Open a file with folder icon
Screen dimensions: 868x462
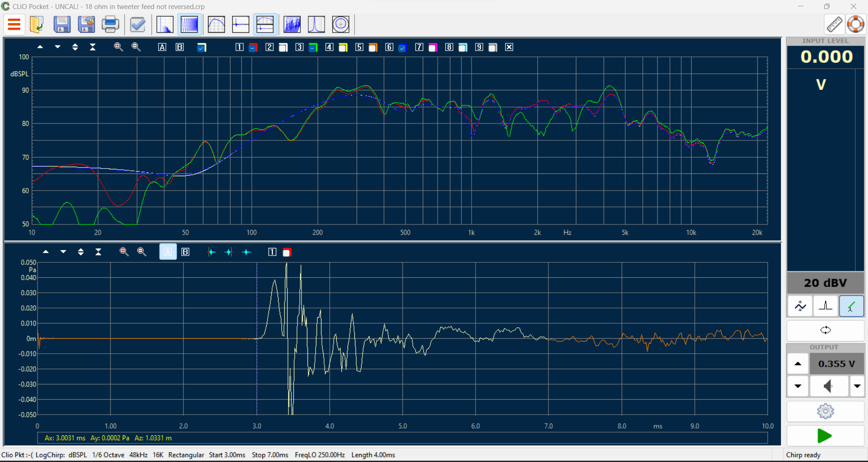[37, 24]
